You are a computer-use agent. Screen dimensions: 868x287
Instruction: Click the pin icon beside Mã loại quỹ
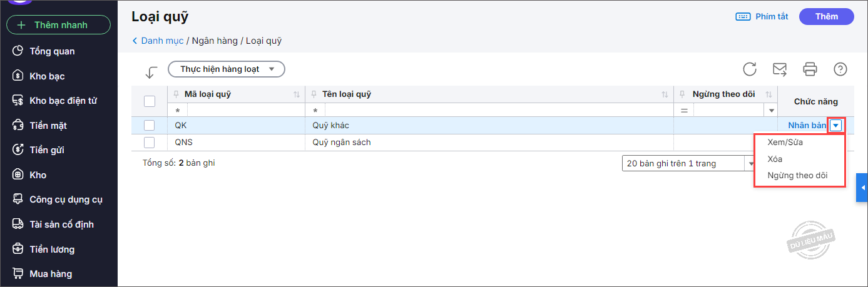pos(176,94)
